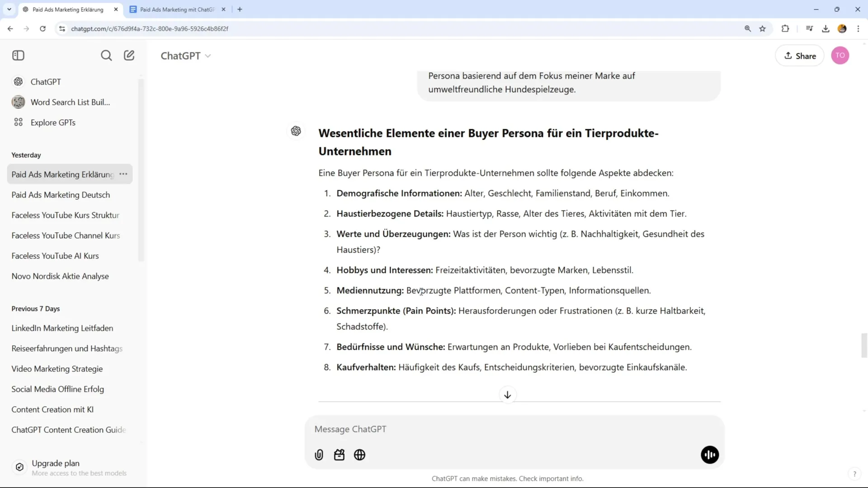
Task: Open ChatGPT Content Creation Guide chat
Action: point(69,430)
